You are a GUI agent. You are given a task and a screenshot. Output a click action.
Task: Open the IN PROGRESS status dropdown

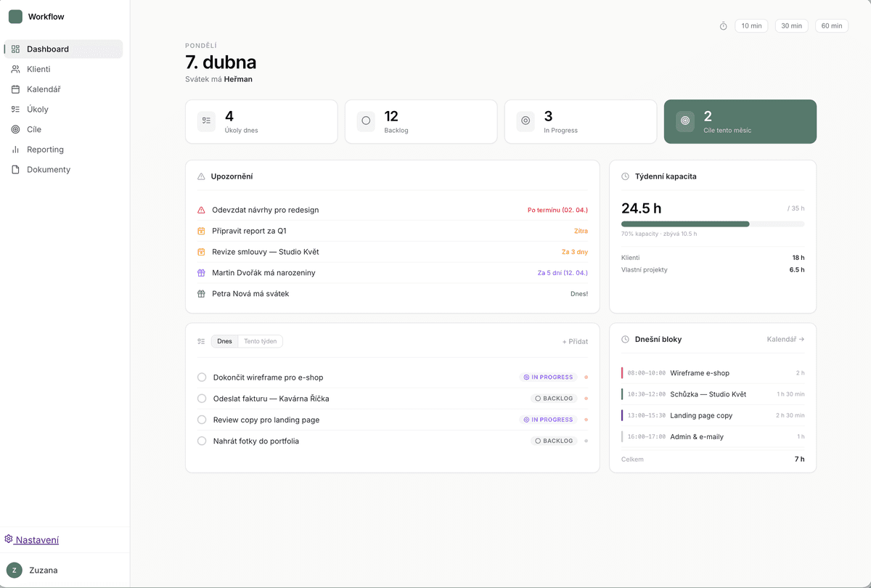[x=548, y=377]
